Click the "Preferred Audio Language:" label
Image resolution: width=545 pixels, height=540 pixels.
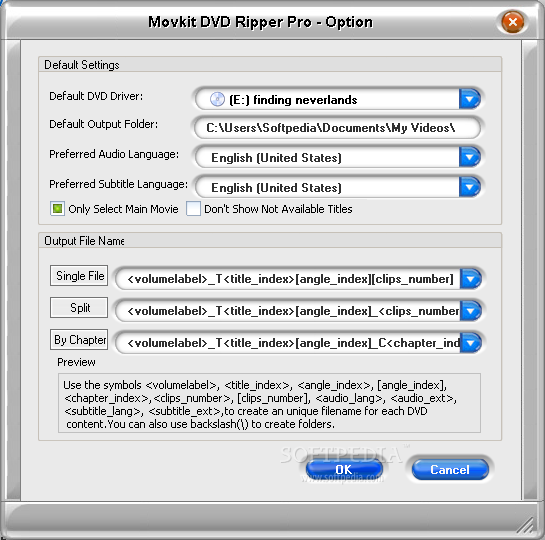coord(114,154)
